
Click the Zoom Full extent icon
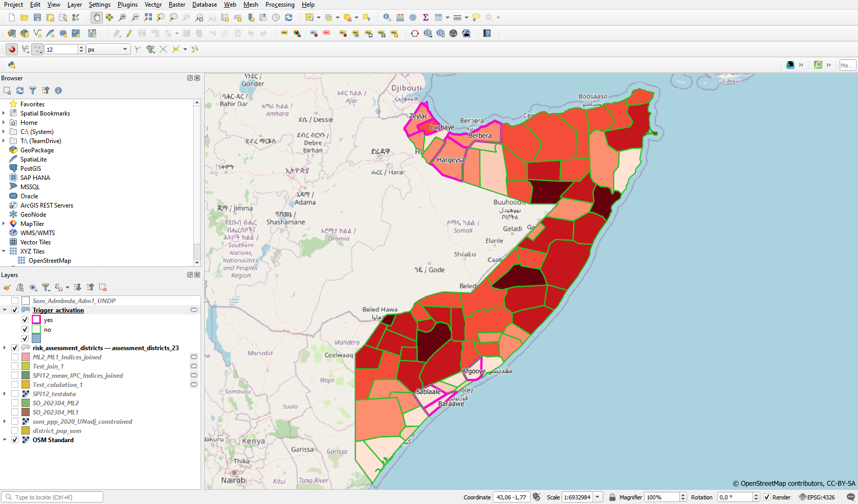pos(148,17)
